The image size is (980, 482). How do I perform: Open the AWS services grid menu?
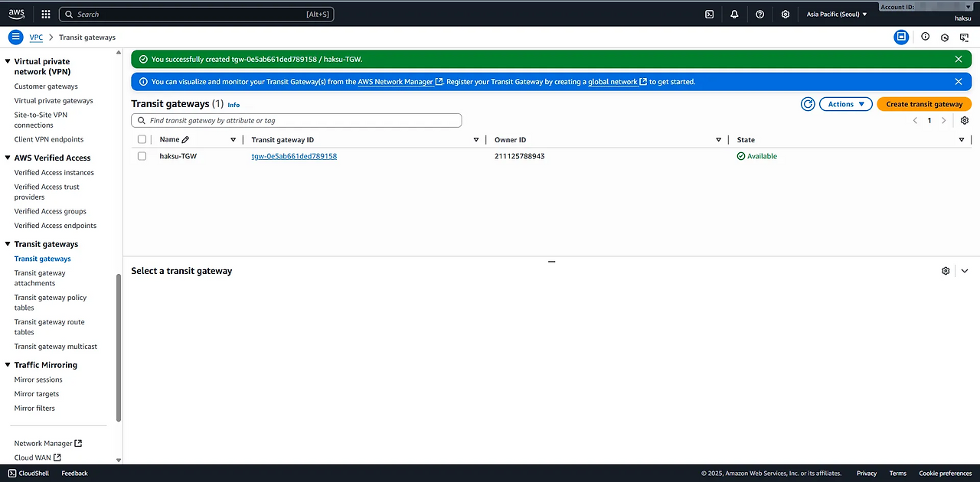[x=46, y=14]
